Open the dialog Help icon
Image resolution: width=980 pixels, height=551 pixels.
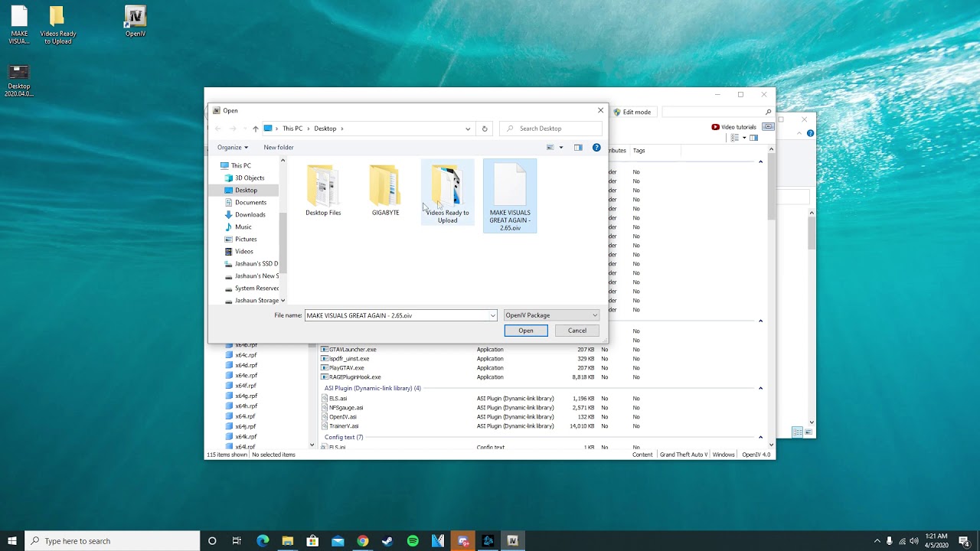(x=596, y=148)
